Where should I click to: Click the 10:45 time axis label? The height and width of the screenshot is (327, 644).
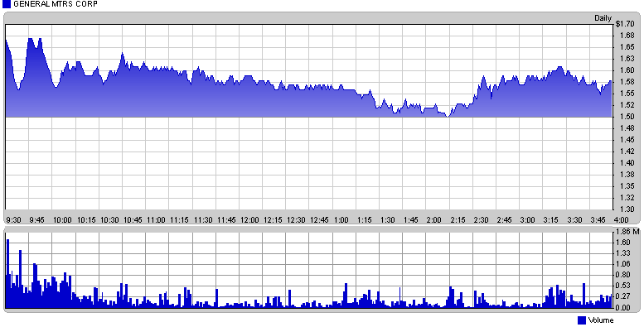click(133, 220)
